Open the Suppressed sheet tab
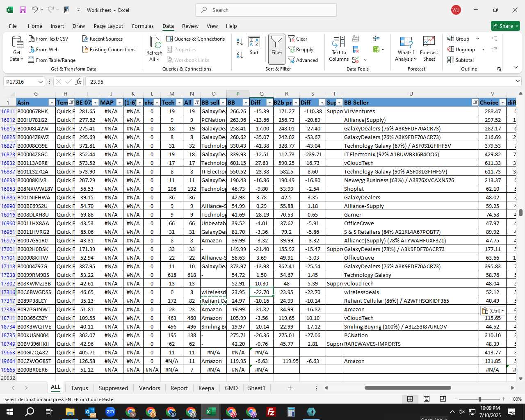The height and width of the screenshot is (420, 525). [x=113, y=388]
